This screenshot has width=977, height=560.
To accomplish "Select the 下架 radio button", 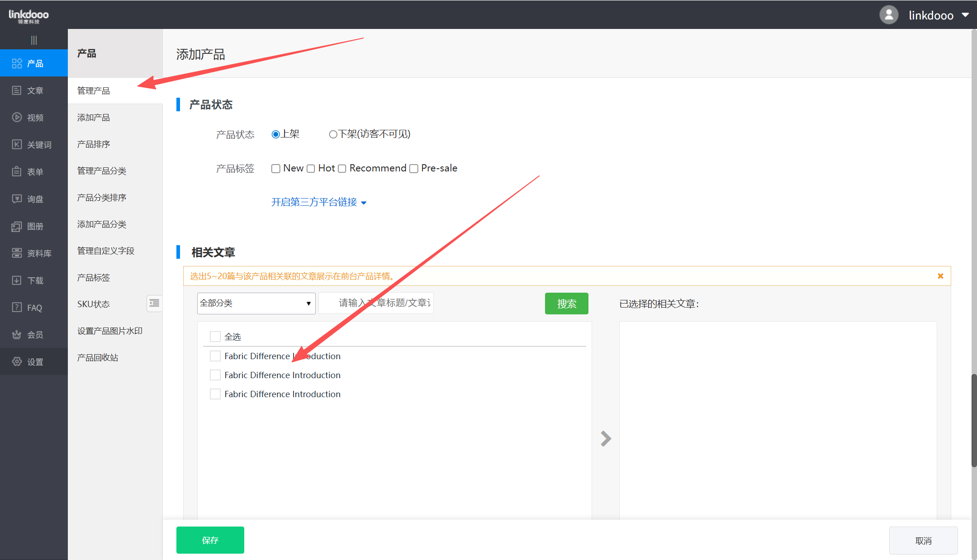I will click(333, 134).
